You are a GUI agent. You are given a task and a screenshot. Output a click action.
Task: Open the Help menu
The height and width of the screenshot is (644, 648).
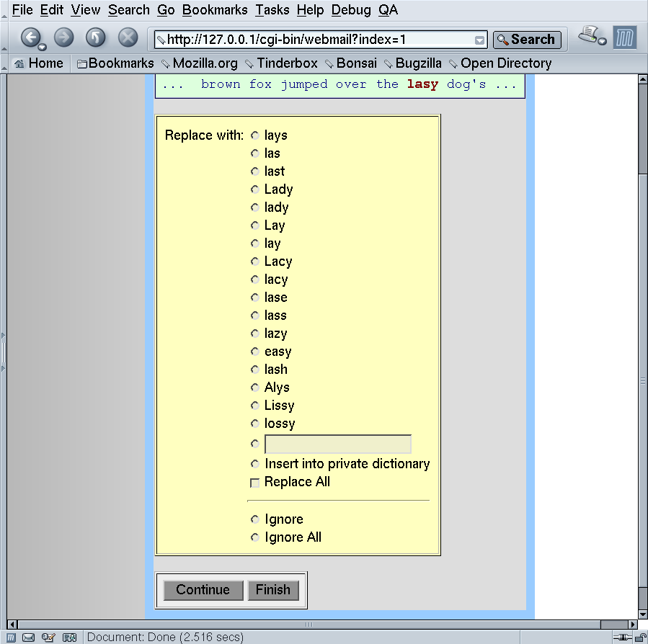point(310,10)
